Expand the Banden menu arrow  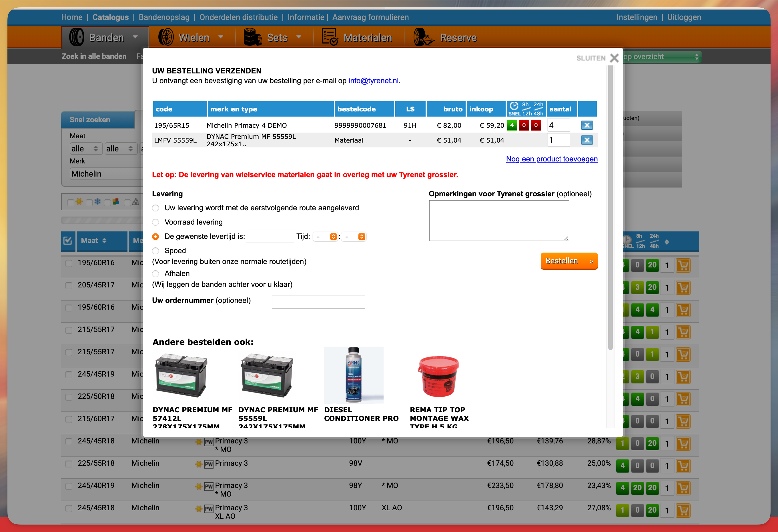pyautogui.click(x=135, y=37)
